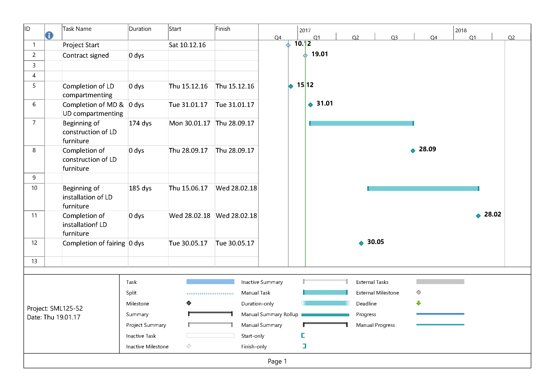The width and height of the screenshot is (555, 392).
Task: Select the LD furniture installation Gantt bar
Action: [x=423, y=189]
